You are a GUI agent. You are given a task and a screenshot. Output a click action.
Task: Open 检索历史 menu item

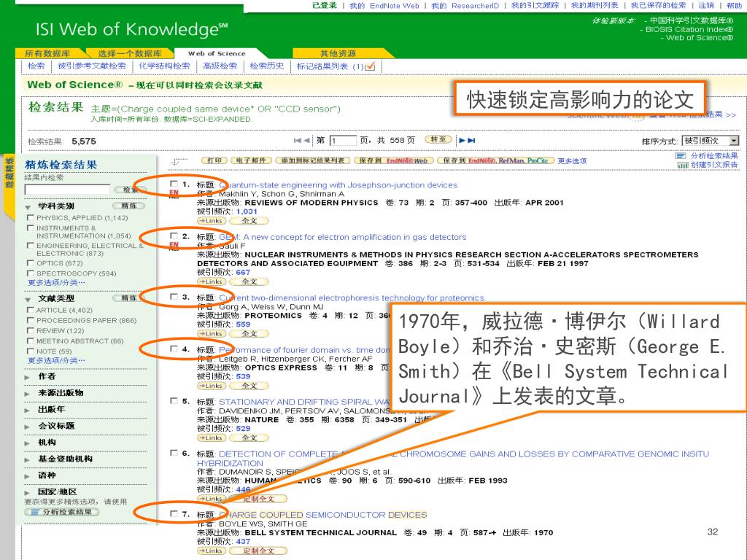pos(267,66)
